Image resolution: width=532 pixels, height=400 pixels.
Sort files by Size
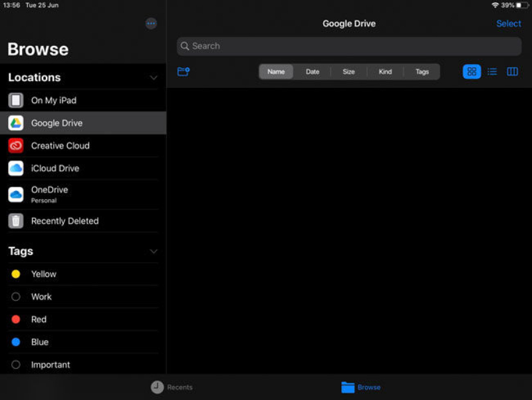[x=348, y=72]
